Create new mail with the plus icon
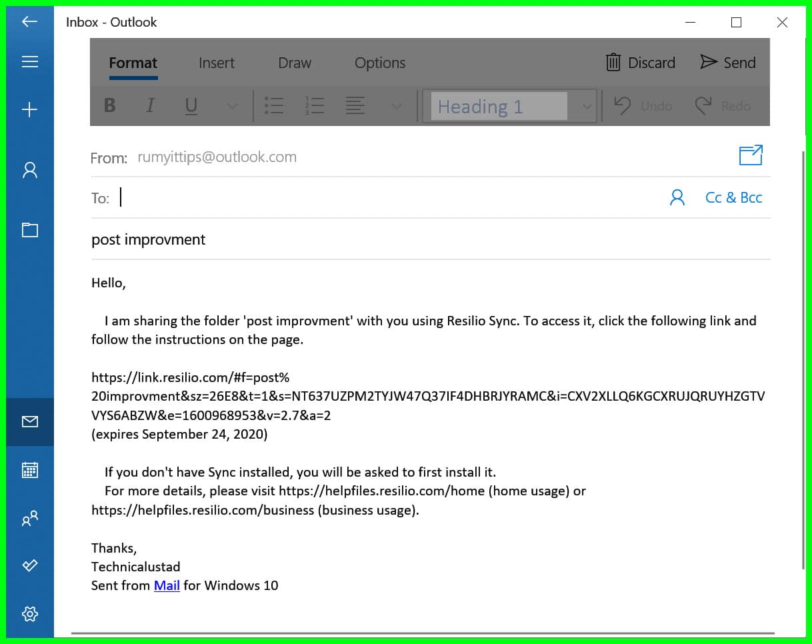This screenshot has width=812, height=644. click(x=29, y=110)
